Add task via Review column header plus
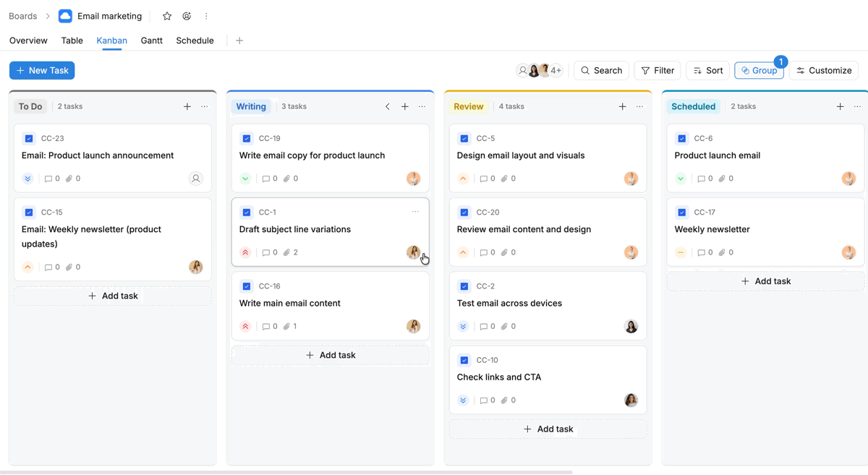The height and width of the screenshot is (475, 868). (x=623, y=106)
